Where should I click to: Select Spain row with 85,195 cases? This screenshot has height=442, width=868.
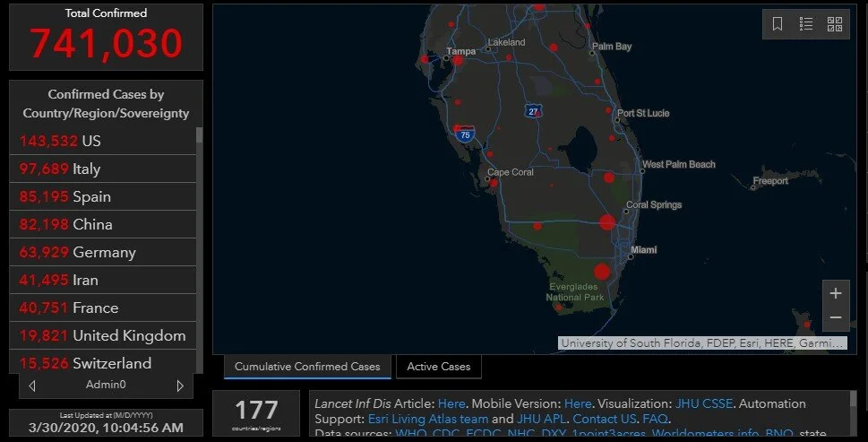click(x=103, y=196)
